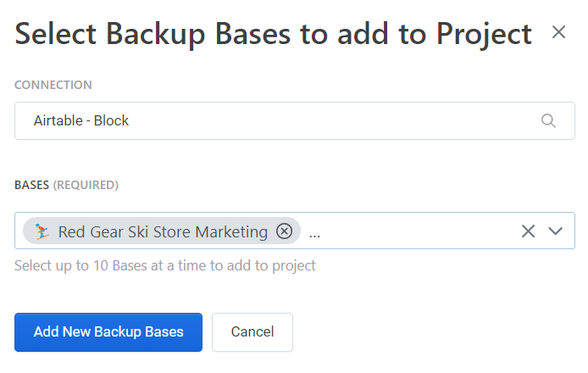
Task: Expand the Bases dropdown chevron
Action: click(556, 231)
